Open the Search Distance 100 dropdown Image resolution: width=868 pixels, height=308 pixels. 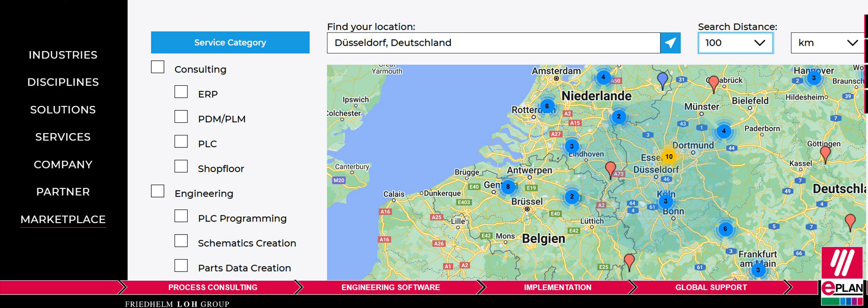(735, 43)
